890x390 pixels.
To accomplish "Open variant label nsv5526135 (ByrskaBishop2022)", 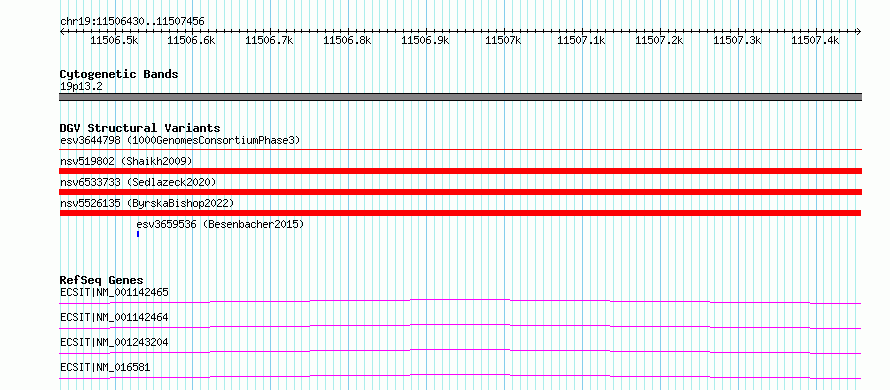I will pyautogui.click(x=147, y=203).
